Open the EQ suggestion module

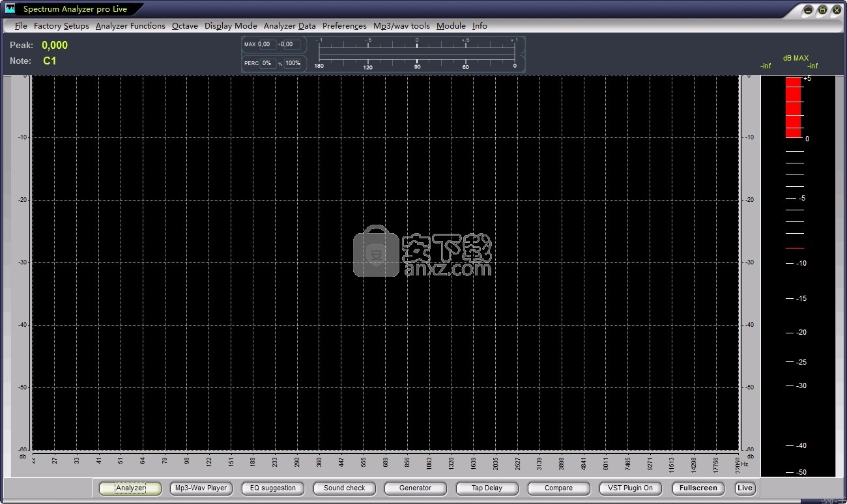point(273,488)
